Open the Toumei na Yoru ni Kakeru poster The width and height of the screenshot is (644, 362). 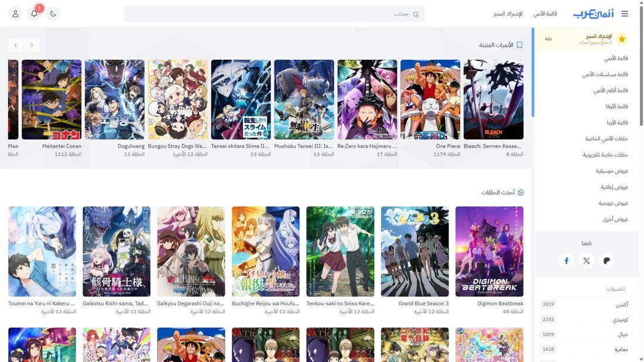point(42,251)
